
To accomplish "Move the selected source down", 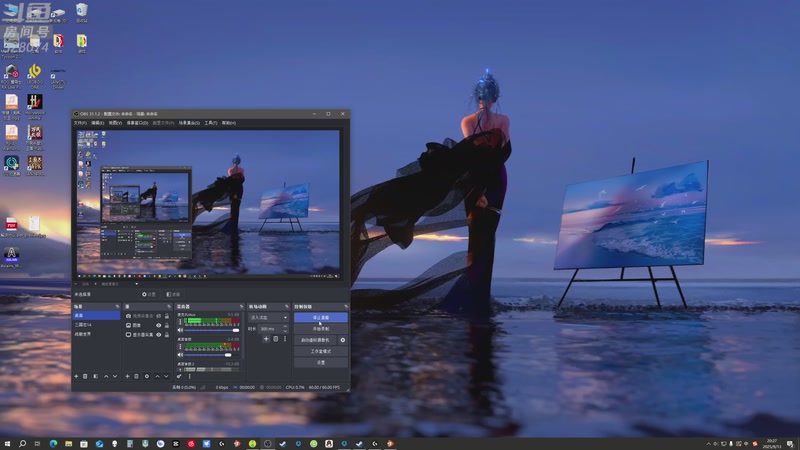I will pos(166,376).
